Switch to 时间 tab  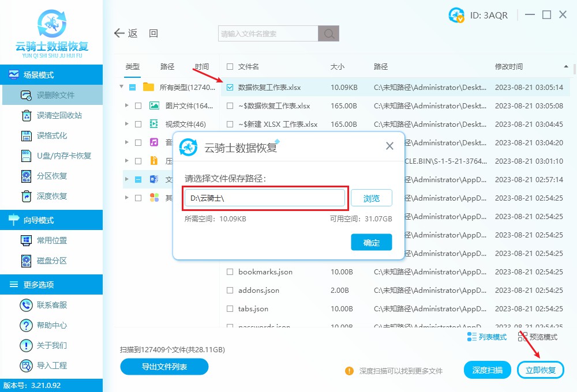201,66
